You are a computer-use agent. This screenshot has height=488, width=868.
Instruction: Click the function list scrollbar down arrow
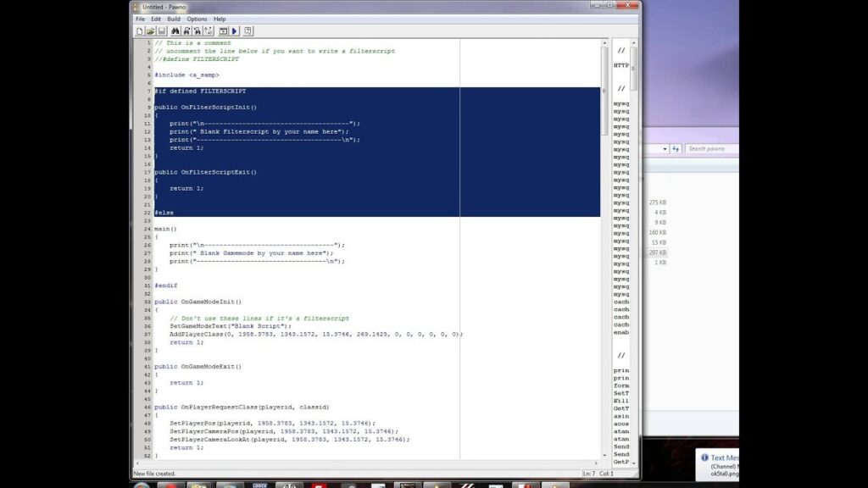click(x=634, y=463)
